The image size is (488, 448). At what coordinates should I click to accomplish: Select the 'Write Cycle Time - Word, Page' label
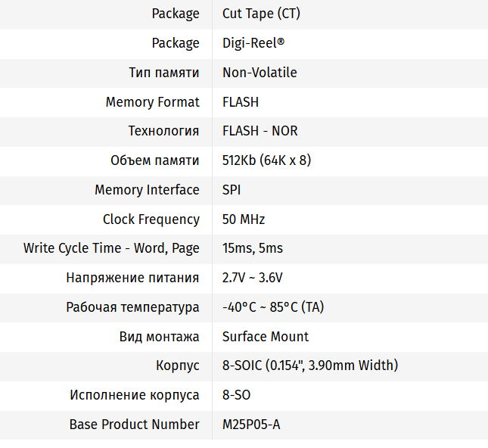pyautogui.click(x=111, y=248)
